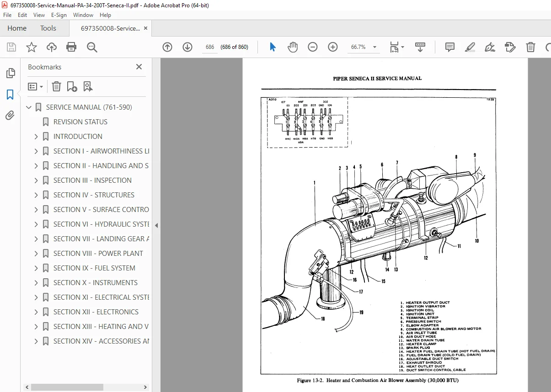Click the Save file icon

click(11, 47)
